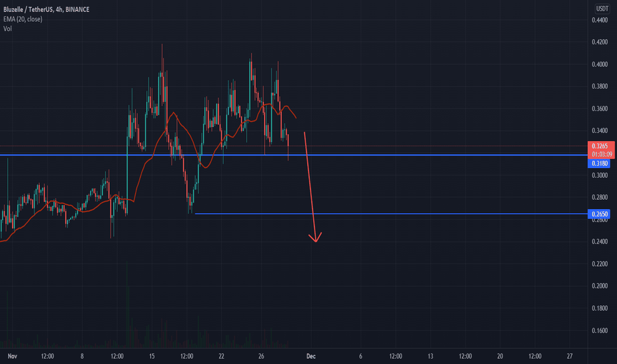
Task: Click the 13 date label on time axis
Action: pyautogui.click(x=430, y=356)
